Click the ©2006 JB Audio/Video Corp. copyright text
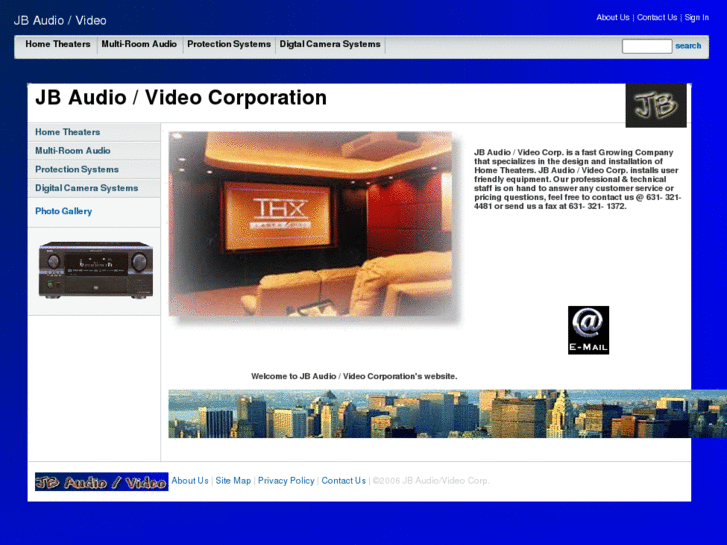This screenshot has width=727, height=545. coord(431,481)
